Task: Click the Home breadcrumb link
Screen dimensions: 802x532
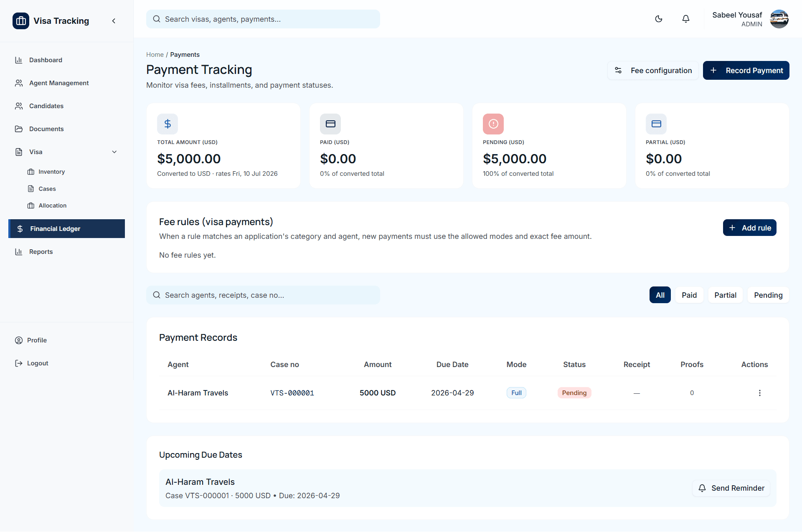Action: point(155,55)
